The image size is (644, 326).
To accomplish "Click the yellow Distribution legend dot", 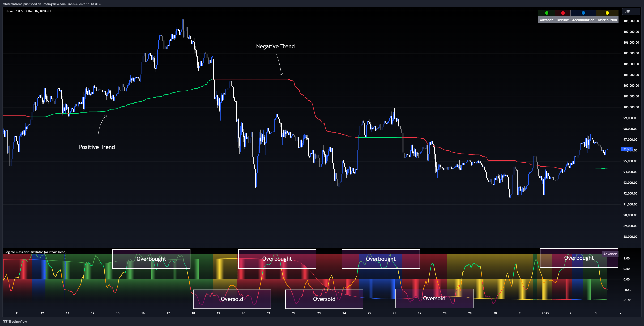I will pyautogui.click(x=607, y=13).
